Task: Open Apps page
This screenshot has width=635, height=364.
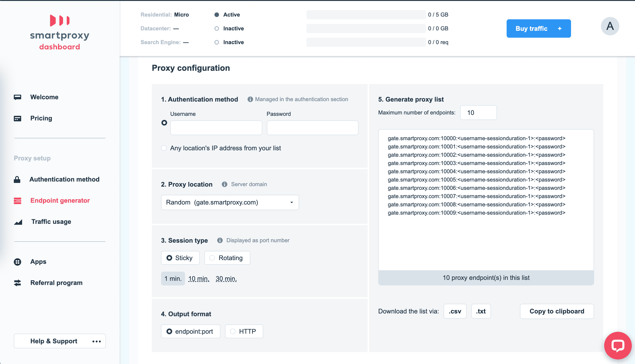Action: click(x=38, y=262)
